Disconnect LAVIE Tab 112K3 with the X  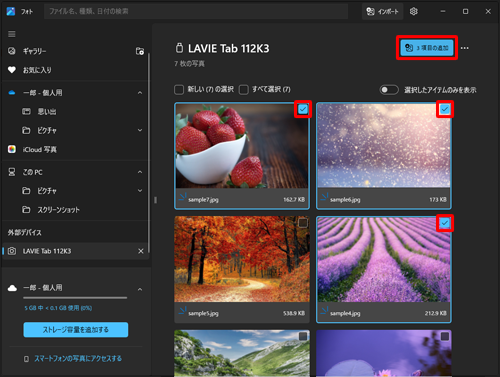tap(141, 251)
